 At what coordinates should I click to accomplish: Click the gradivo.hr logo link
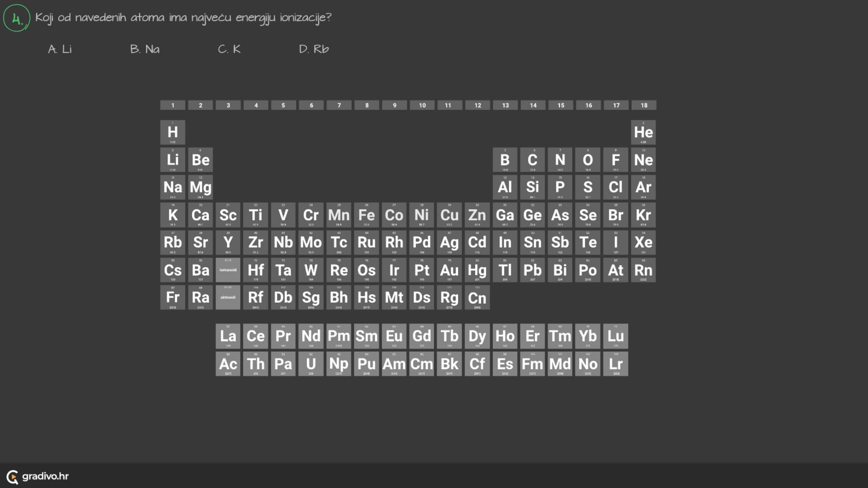(38, 476)
